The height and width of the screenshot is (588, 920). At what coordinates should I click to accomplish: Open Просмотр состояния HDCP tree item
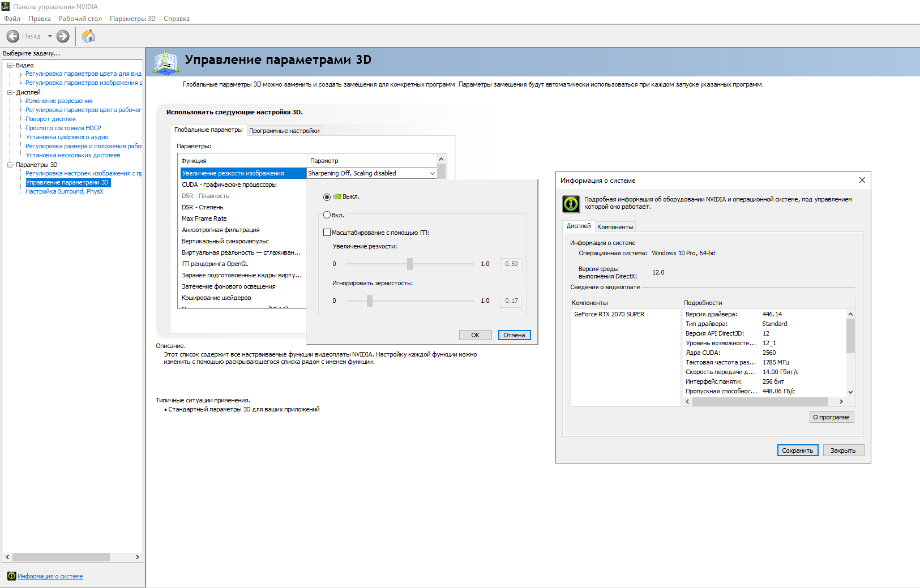tap(63, 128)
